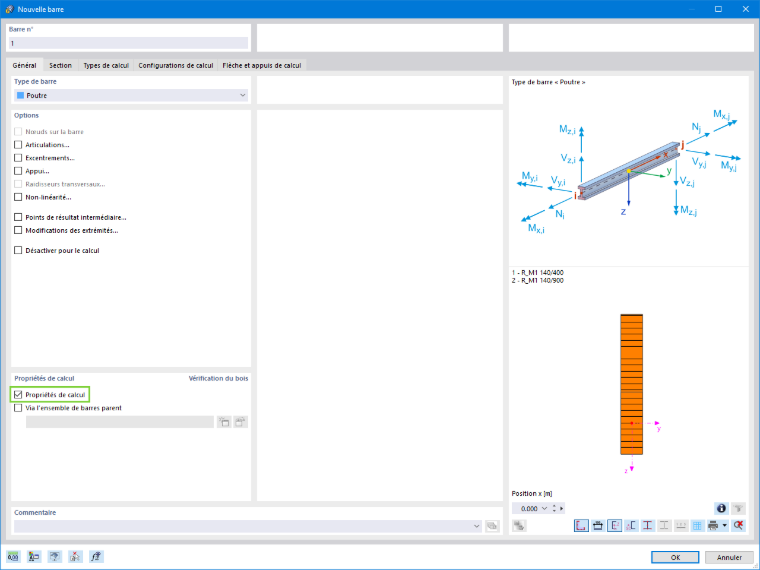Screen dimensions: 760x570
Task: Click the grayed icon at left of section toolbar
Action: (519, 525)
